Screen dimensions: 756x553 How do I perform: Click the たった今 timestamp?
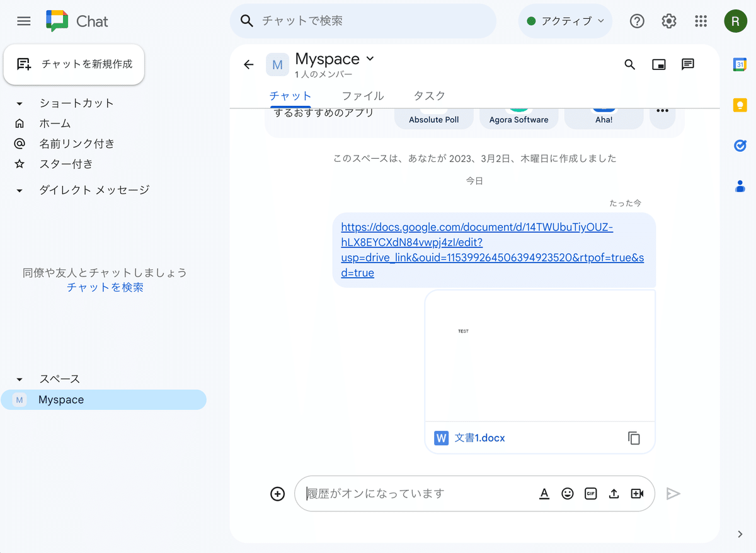[x=626, y=203]
